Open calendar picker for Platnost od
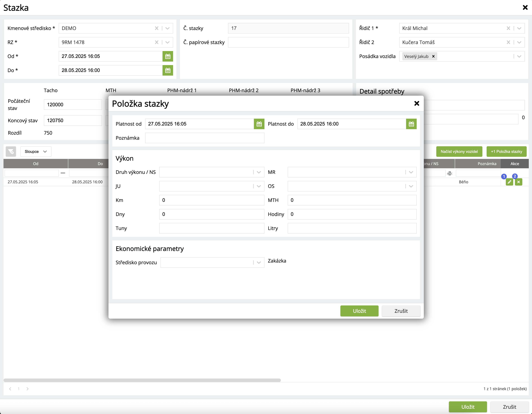This screenshot has width=532, height=414. [x=259, y=124]
